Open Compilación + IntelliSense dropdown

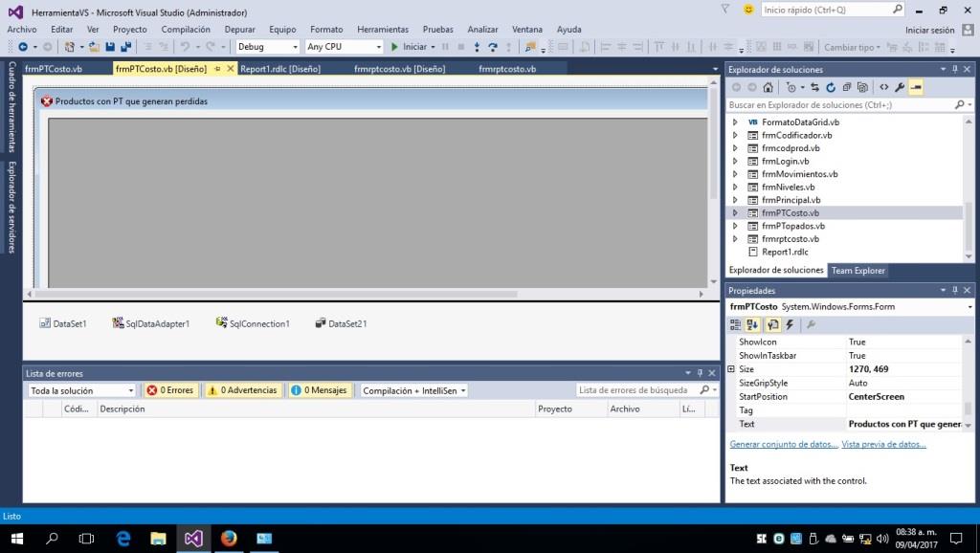click(413, 390)
